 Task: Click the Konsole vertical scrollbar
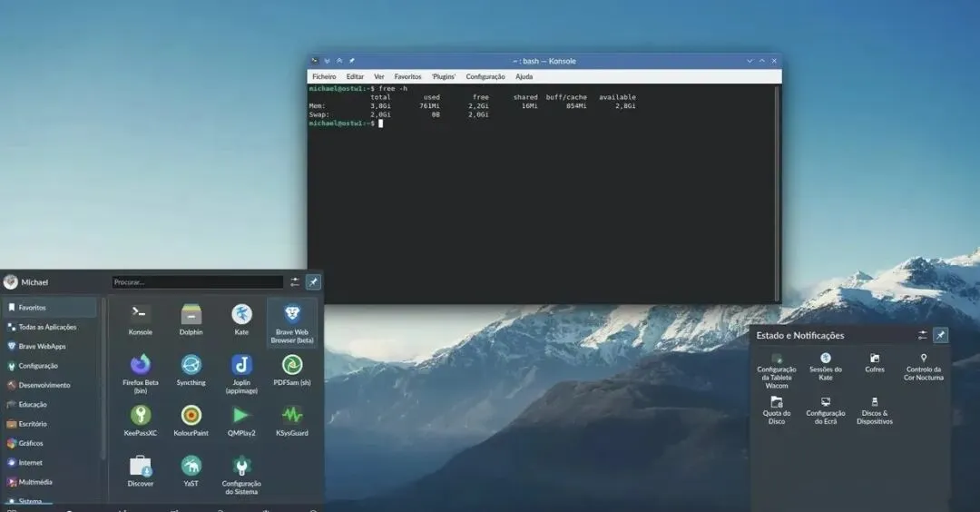click(x=778, y=193)
